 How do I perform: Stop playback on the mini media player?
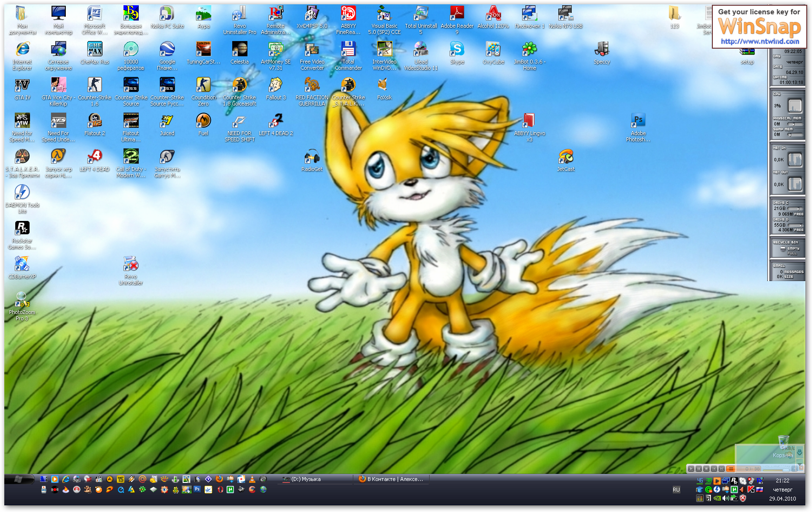pyautogui.click(x=706, y=469)
